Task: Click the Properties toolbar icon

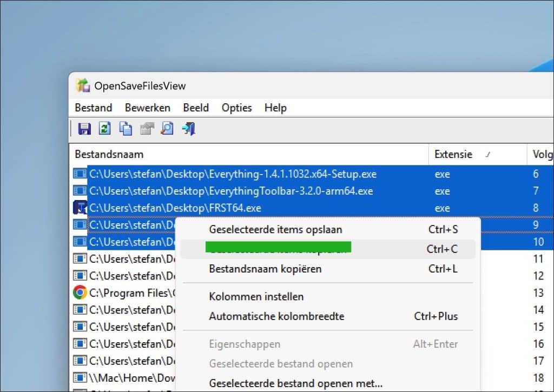Action: click(147, 129)
